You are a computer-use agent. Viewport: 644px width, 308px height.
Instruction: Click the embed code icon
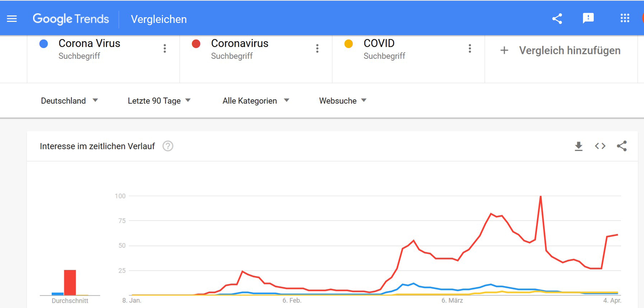600,146
